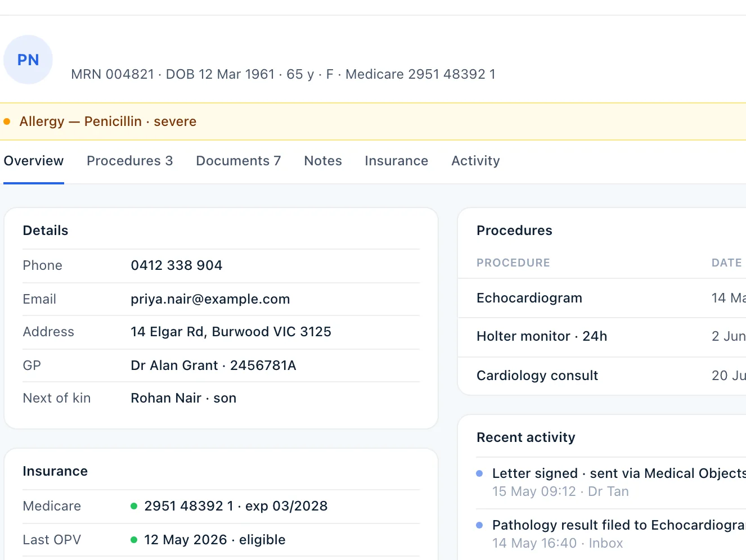
Task: Click the green Last OPV status dot
Action: point(134,540)
